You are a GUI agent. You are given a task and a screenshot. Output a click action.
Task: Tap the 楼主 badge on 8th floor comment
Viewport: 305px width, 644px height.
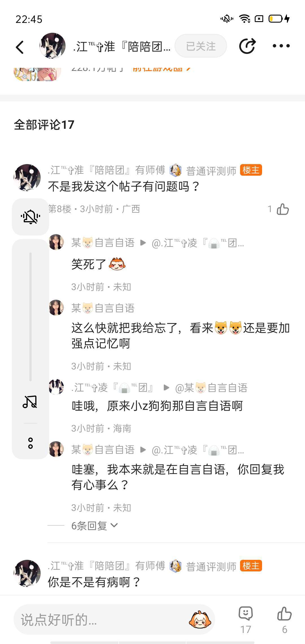(251, 170)
